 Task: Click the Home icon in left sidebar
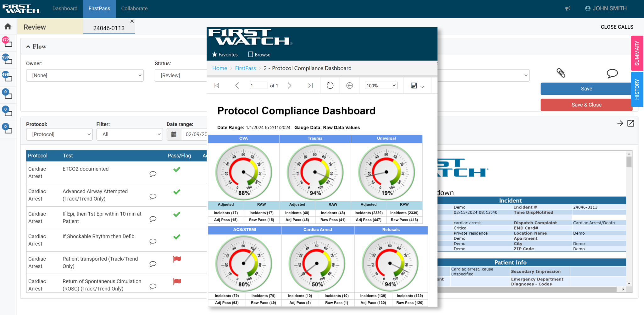click(x=8, y=27)
